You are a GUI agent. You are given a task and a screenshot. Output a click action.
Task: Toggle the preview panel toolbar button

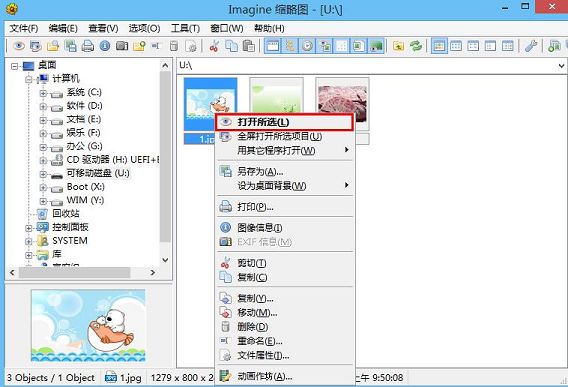[x=376, y=46]
